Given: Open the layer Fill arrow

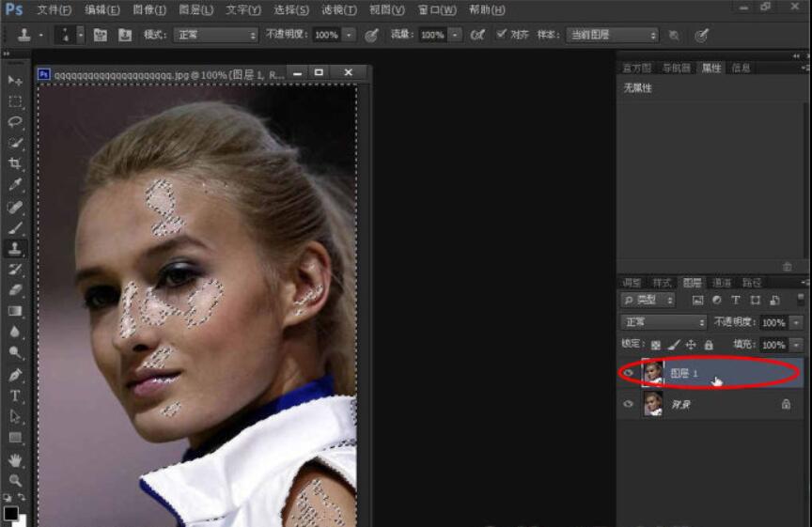Looking at the screenshot, I should coord(796,345).
